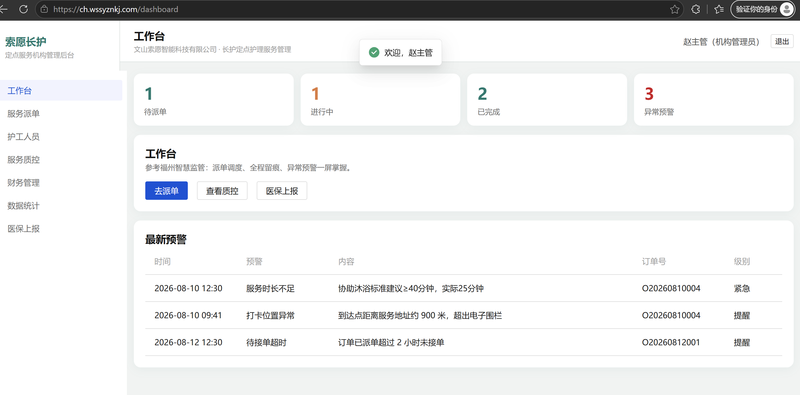Bookmark this page with the star icon

674,9
